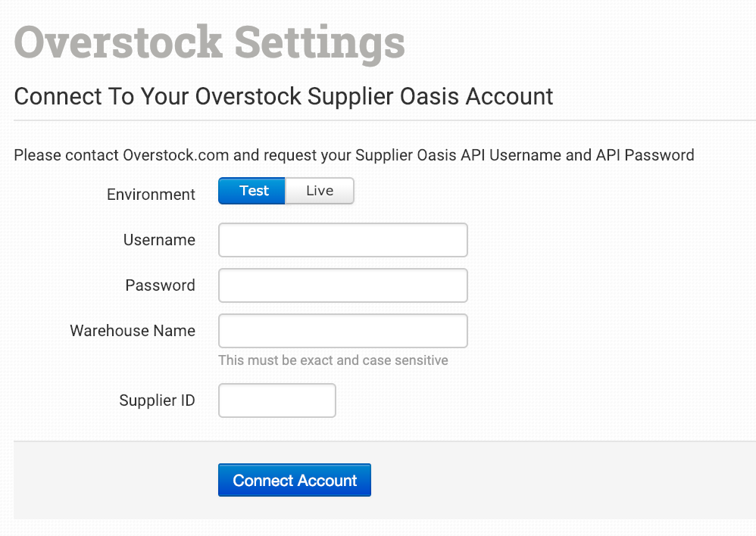756x536 pixels.
Task: Click the Password field label
Action: 160,285
